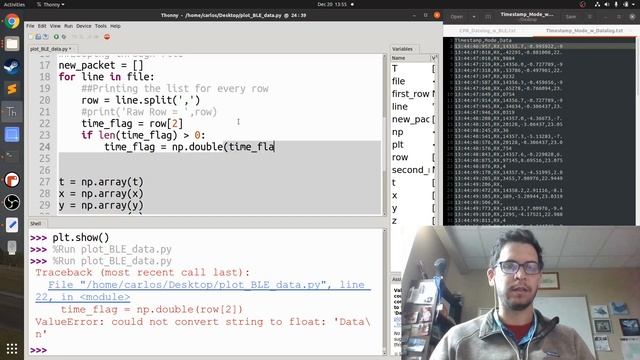Click 'plt.show()' in the Shell
The width and height of the screenshot is (640, 360).
[81, 237]
